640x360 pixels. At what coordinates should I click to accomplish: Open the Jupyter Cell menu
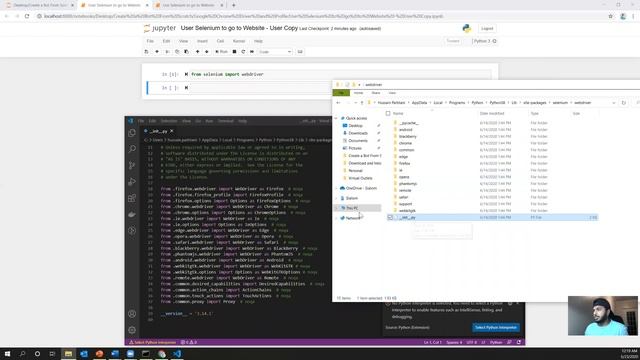[x=220, y=41]
